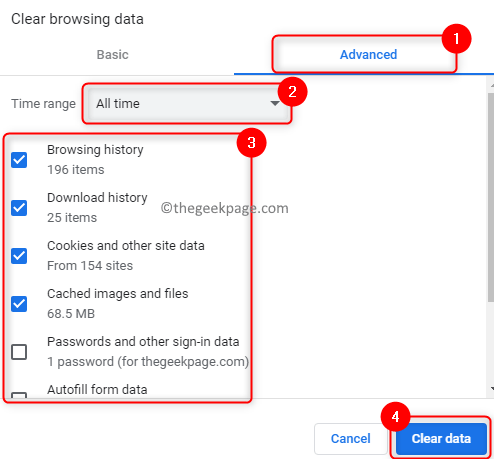The height and width of the screenshot is (459, 494).
Task: Click the Passwords and other sign-in data label
Action: point(143,342)
